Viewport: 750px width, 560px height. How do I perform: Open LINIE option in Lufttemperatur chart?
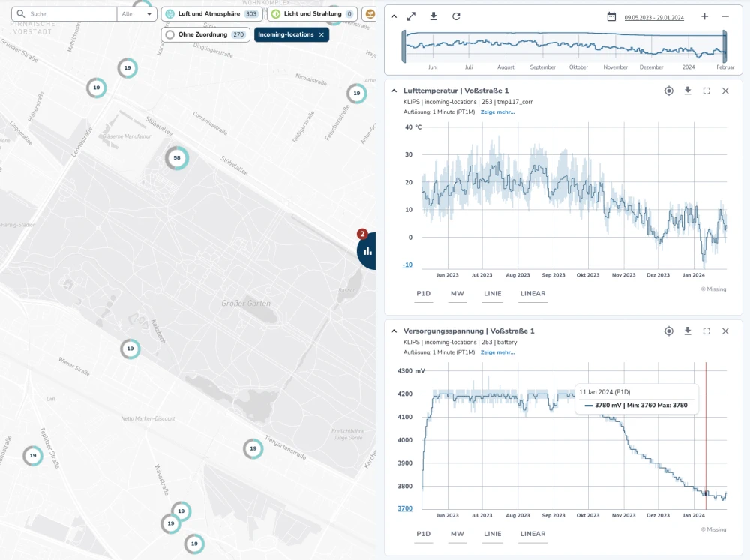(492, 294)
